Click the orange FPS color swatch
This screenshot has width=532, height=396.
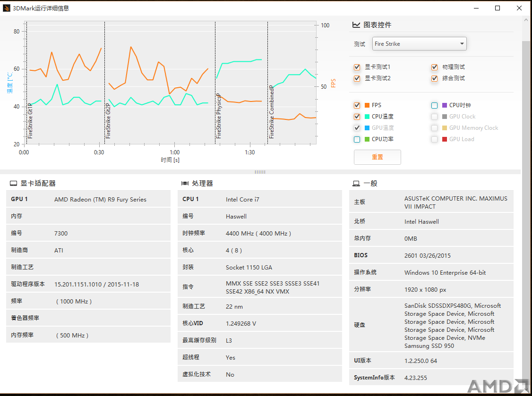click(367, 105)
